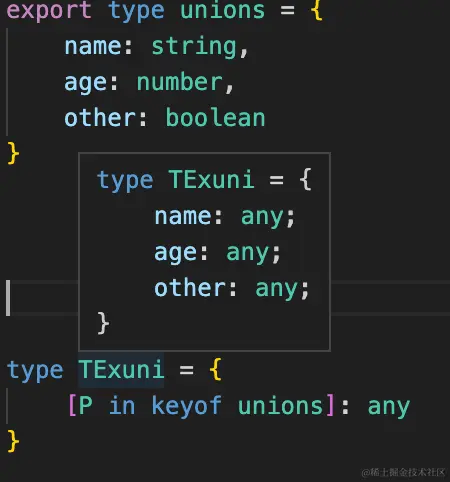The image size is (450, 482).
Task: Click the other property in the unions type
Action: pyautogui.click(x=100, y=118)
